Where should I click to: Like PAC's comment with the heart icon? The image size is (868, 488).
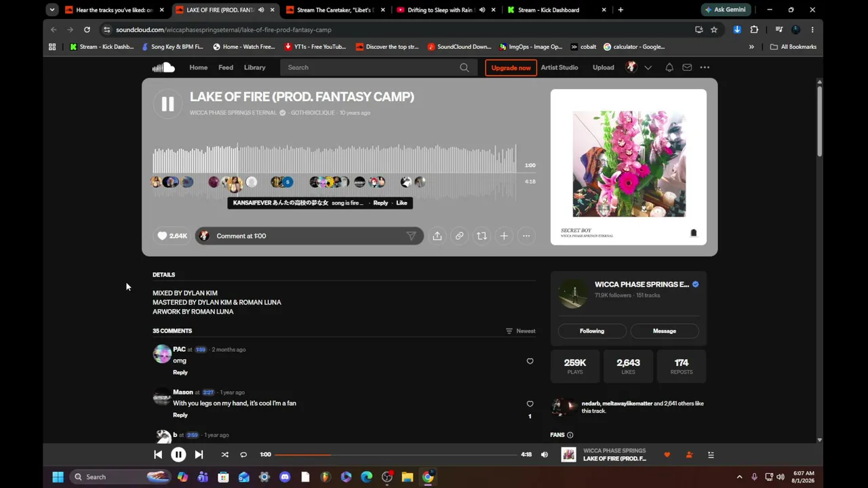click(x=530, y=361)
